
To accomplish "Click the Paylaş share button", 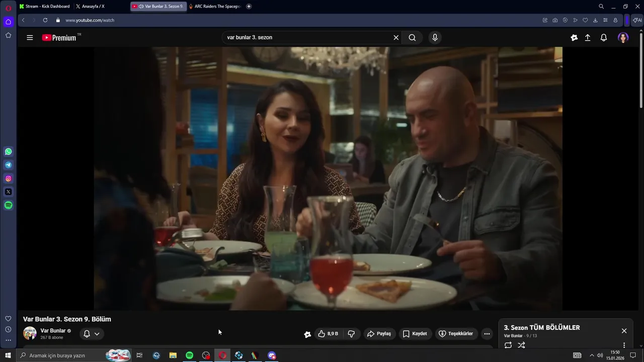I will pyautogui.click(x=379, y=334).
